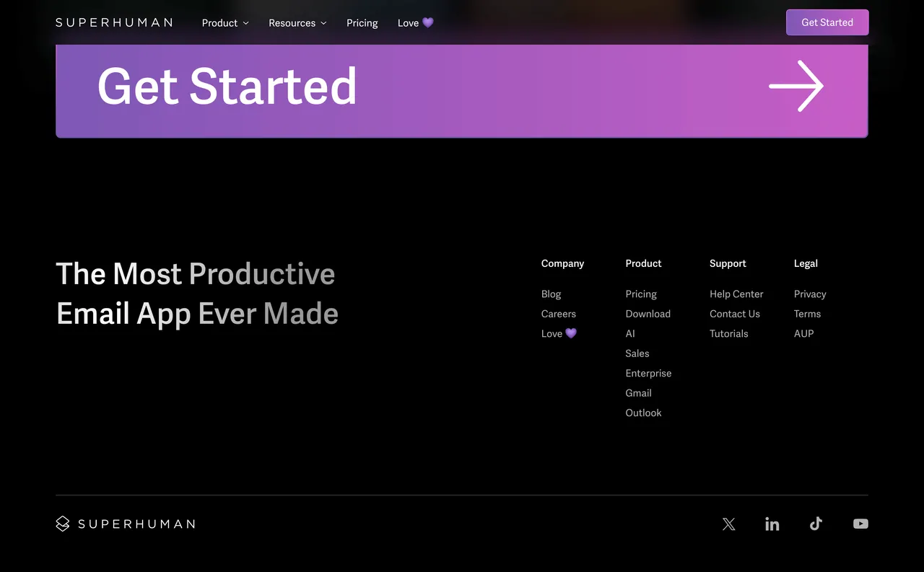Click the Contact Us link under Support

click(x=734, y=314)
